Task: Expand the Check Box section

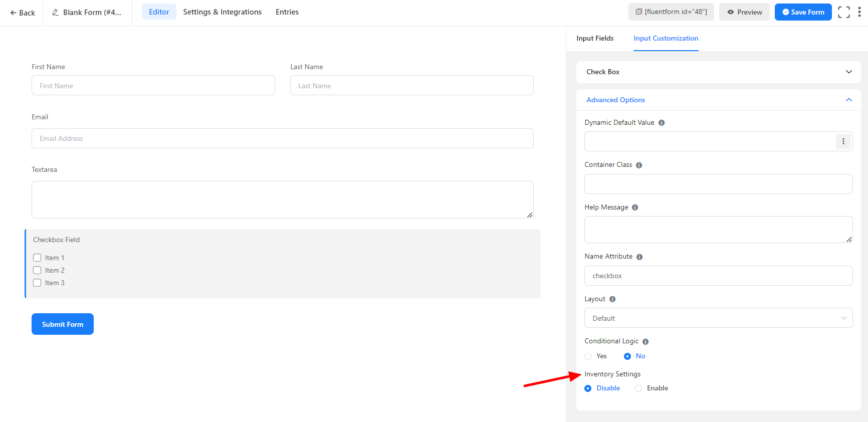Action: 849,72
